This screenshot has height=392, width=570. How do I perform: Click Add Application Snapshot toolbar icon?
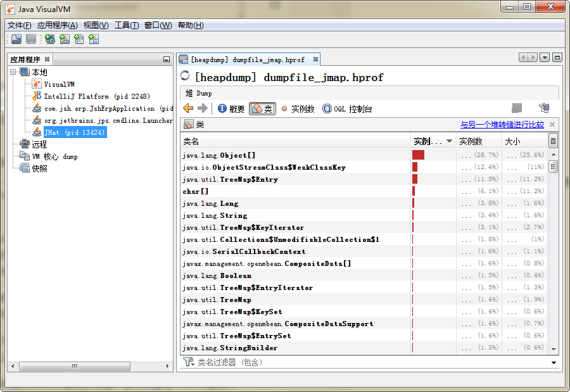point(94,39)
